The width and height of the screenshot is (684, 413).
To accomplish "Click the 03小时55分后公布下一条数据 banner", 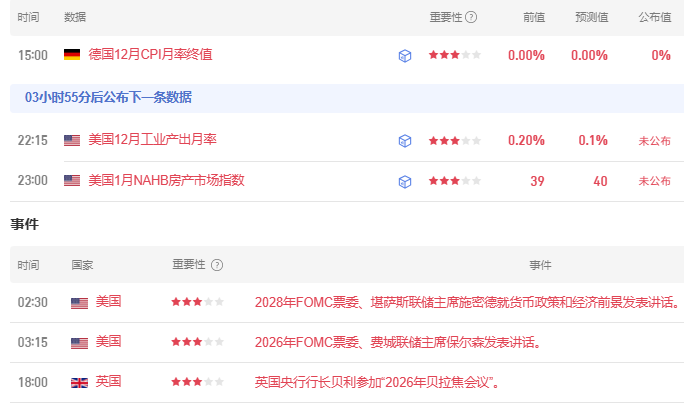I will [347, 98].
